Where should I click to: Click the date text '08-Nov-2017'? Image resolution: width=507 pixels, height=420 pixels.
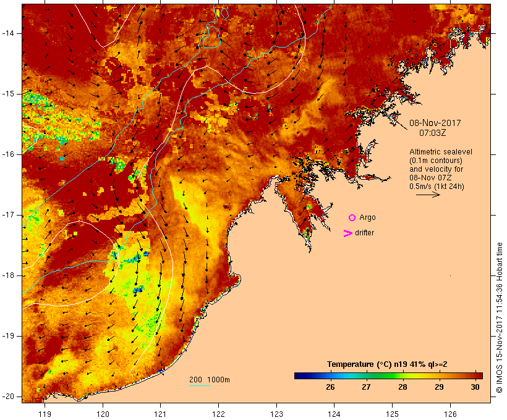point(435,123)
